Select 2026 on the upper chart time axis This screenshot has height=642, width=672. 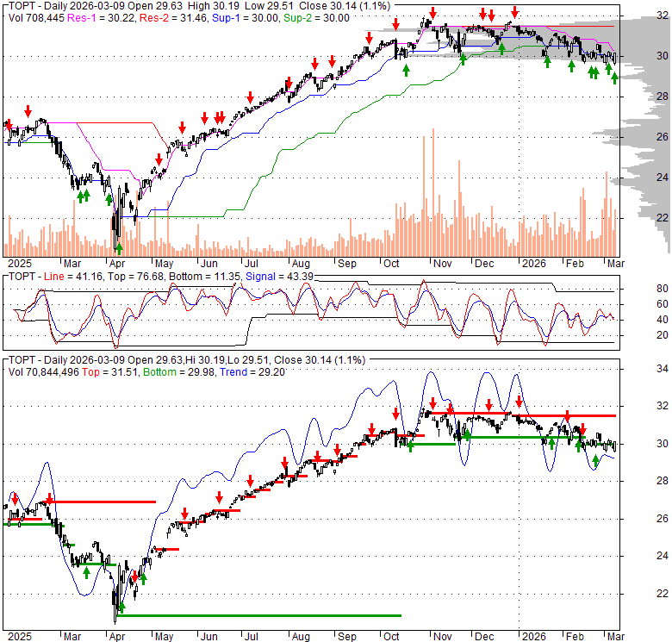533,264
